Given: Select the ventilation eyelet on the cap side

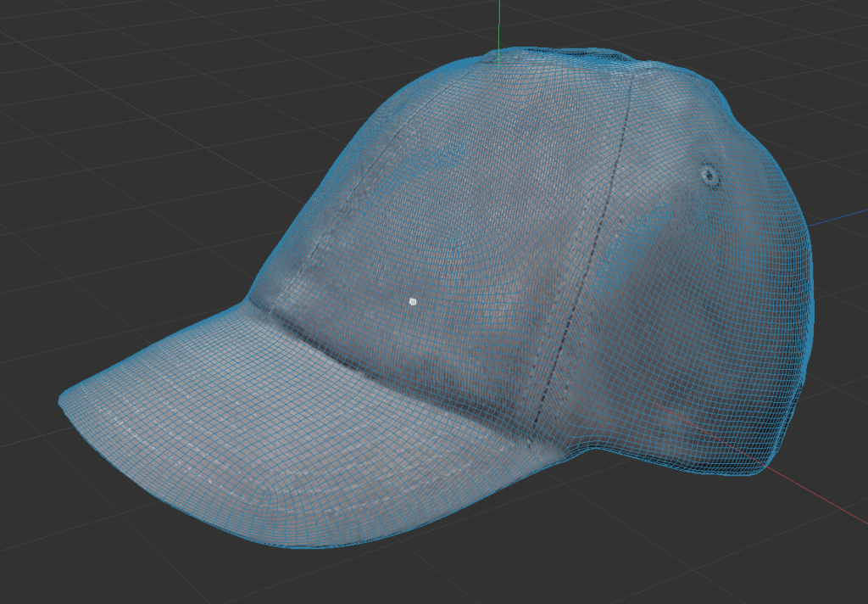Looking at the screenshot, I should [x=709, y=176].
